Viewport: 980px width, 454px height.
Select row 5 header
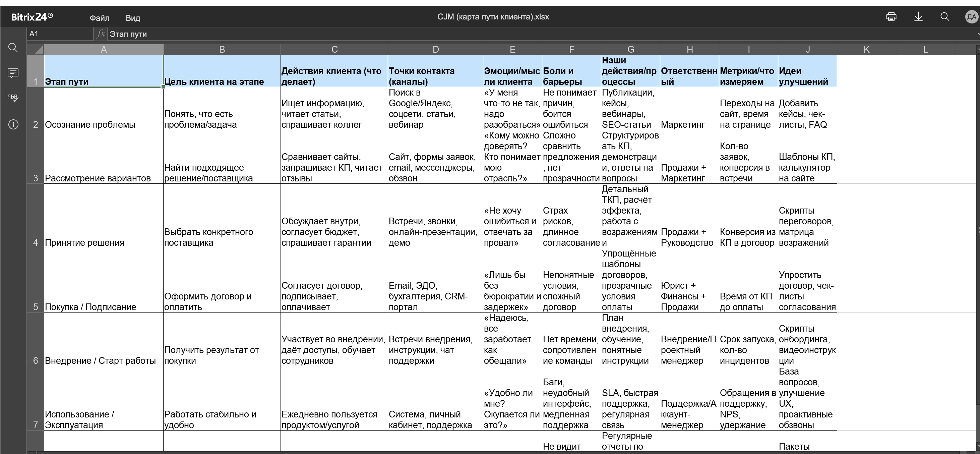pos(36,280)
